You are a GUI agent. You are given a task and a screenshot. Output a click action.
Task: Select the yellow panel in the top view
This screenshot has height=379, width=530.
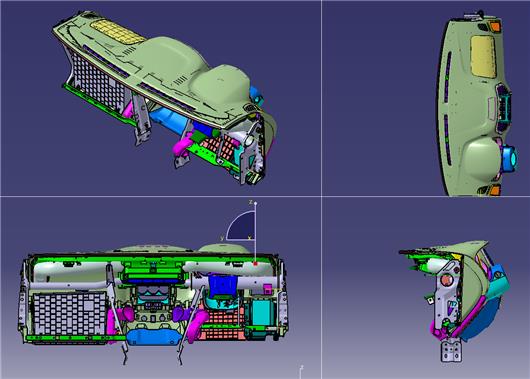pyautogui.click(x=483, y=56)
